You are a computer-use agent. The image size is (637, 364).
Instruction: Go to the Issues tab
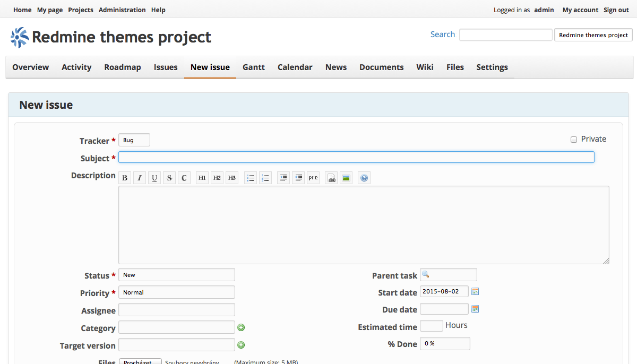click(166, 67)
